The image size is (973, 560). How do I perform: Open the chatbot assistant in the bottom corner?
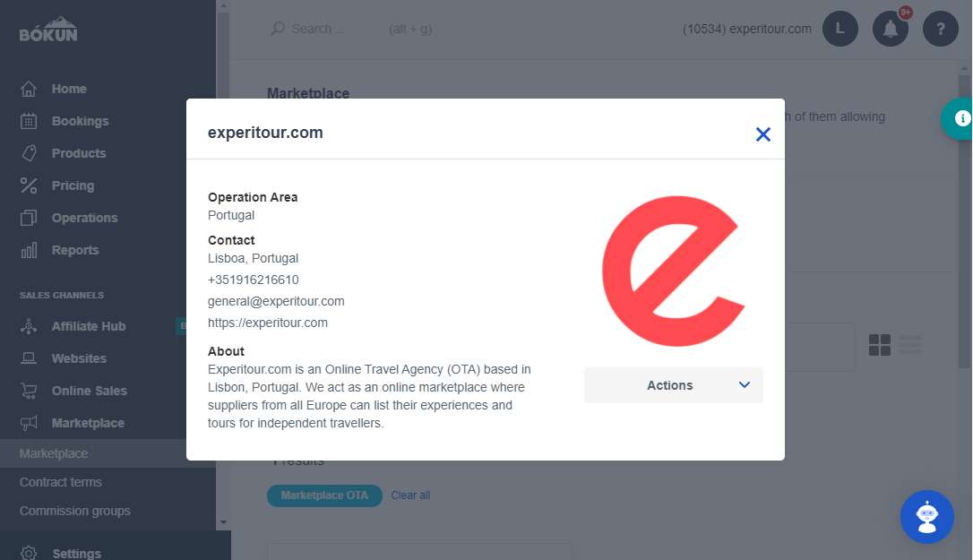coord(926,517)
